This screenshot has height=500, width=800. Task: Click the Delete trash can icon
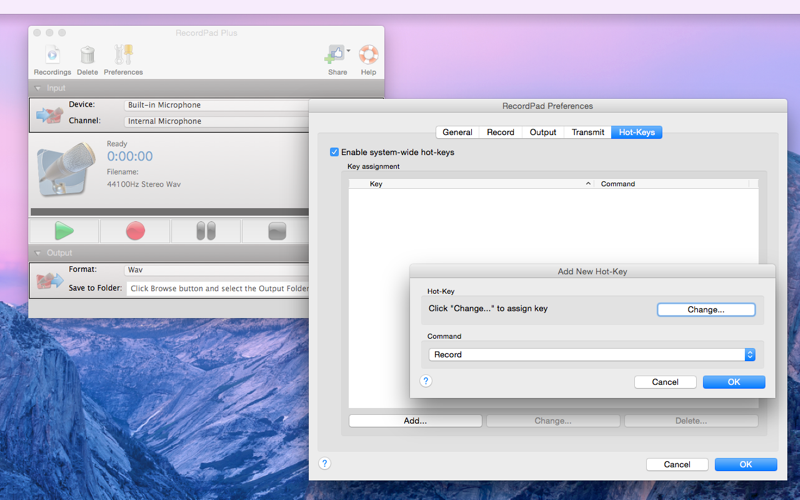[87, 60]
